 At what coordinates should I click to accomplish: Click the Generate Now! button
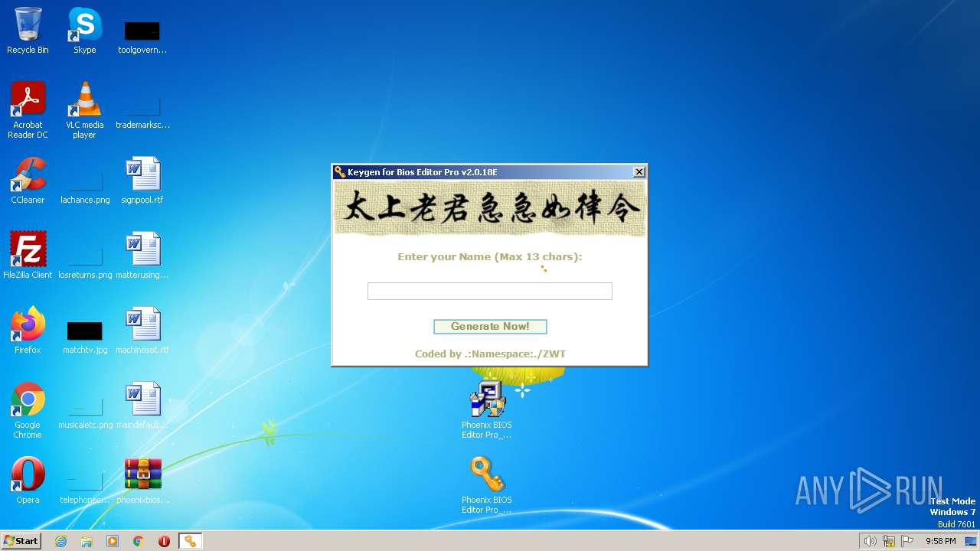coord(490,327)
